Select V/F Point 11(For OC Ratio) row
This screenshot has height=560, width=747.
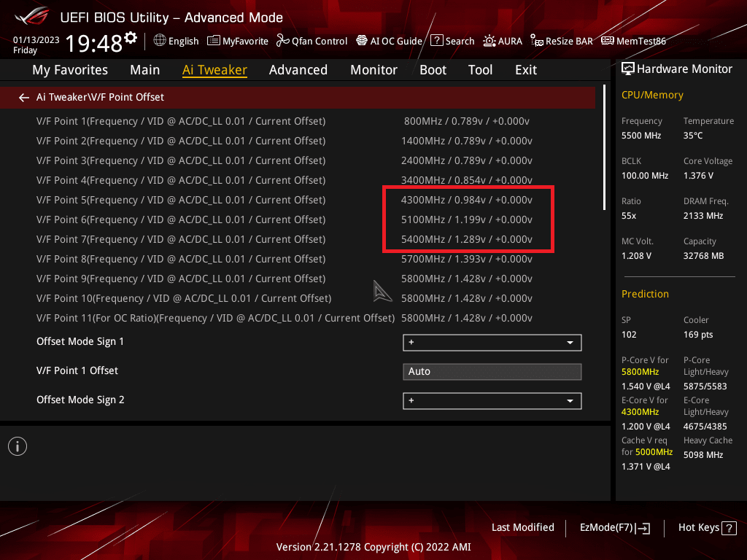[x=215, y=318]
